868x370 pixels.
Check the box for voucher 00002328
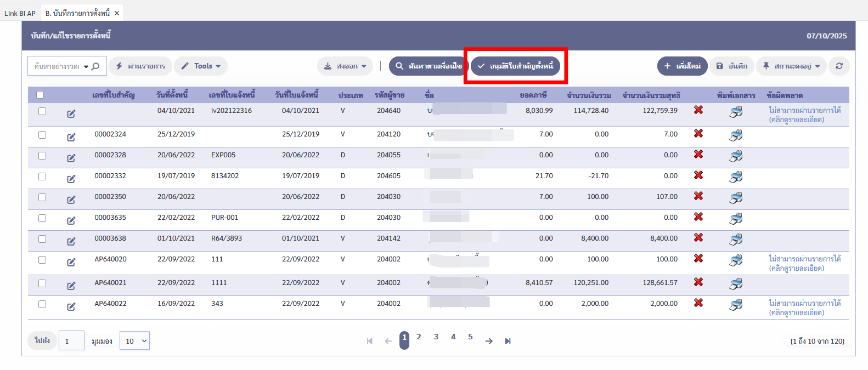[42, 156]
